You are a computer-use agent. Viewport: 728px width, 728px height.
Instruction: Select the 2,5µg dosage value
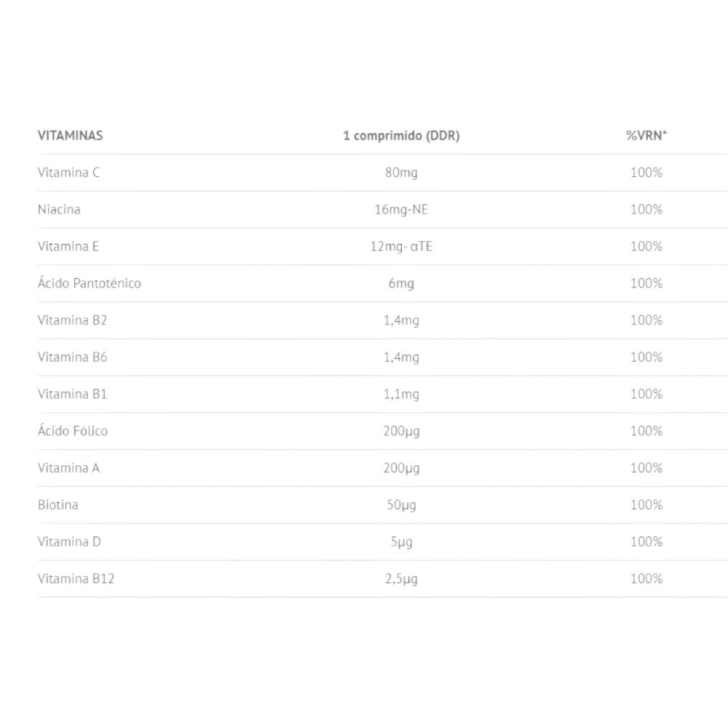pyautogui.click(x=401, y=579)
